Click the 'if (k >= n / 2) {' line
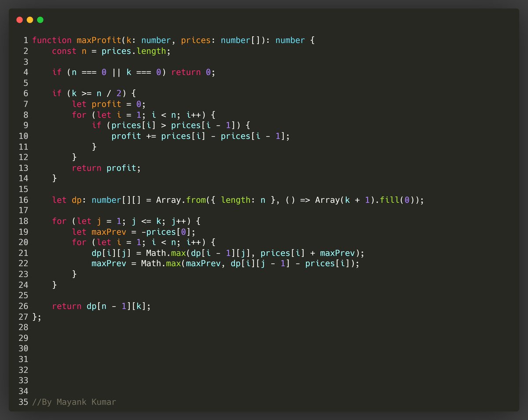528x420 pixels. click(94, 93)
